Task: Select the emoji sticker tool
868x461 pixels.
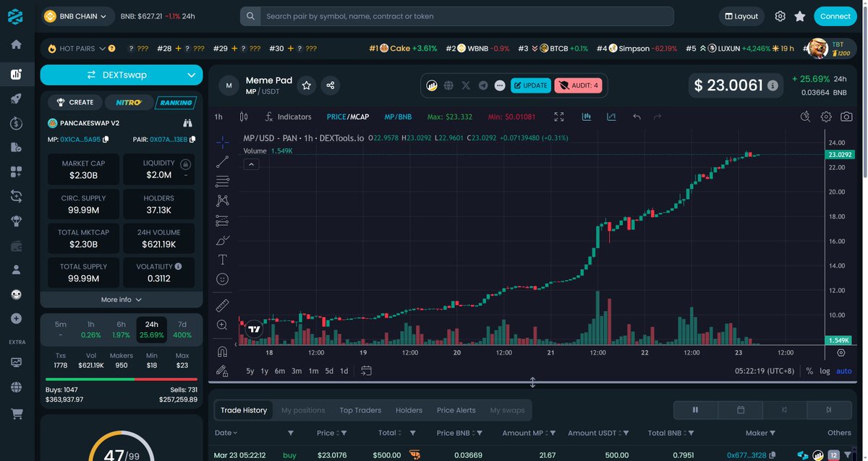Action: click(222, 279)
